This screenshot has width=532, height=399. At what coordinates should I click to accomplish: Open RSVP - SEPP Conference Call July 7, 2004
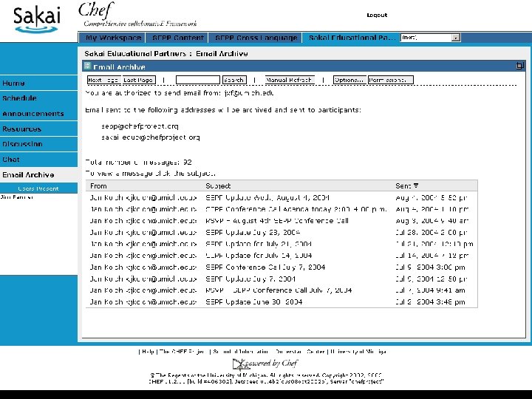[x=279, y=290]
